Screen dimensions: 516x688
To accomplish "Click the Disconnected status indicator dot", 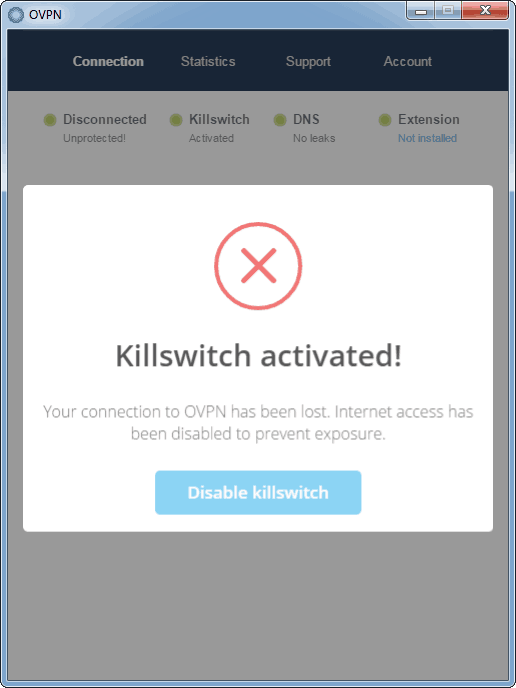I will pyautogui.click(x=50, y=120).
